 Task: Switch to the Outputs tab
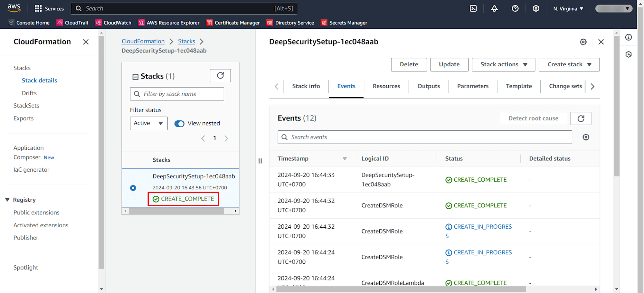tap(429, 86)
